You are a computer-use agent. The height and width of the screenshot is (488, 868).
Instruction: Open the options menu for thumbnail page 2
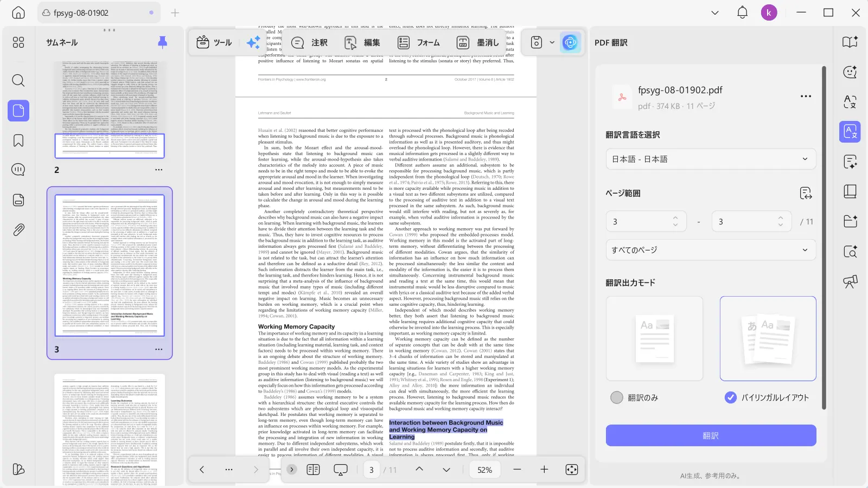(158, 170)
